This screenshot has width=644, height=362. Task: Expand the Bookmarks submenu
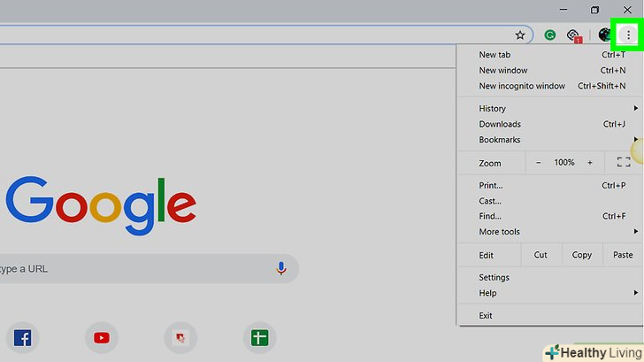(x=550, y=140)
